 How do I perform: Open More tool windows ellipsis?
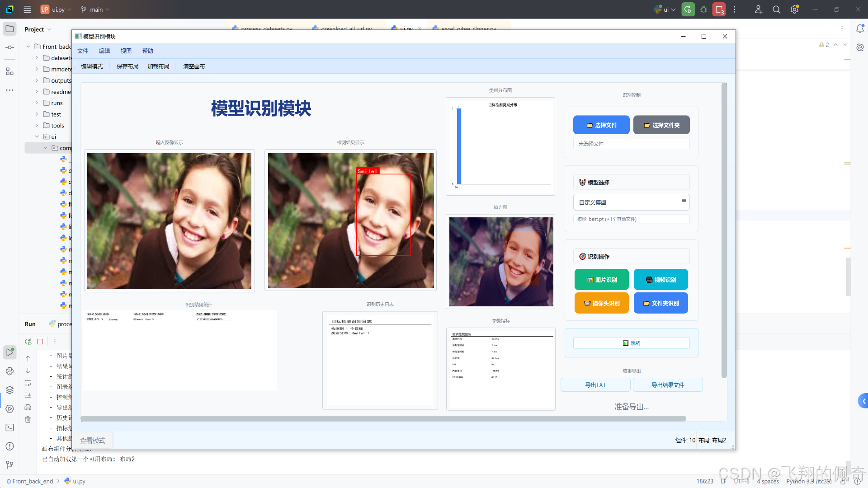(x=9, y=90)
